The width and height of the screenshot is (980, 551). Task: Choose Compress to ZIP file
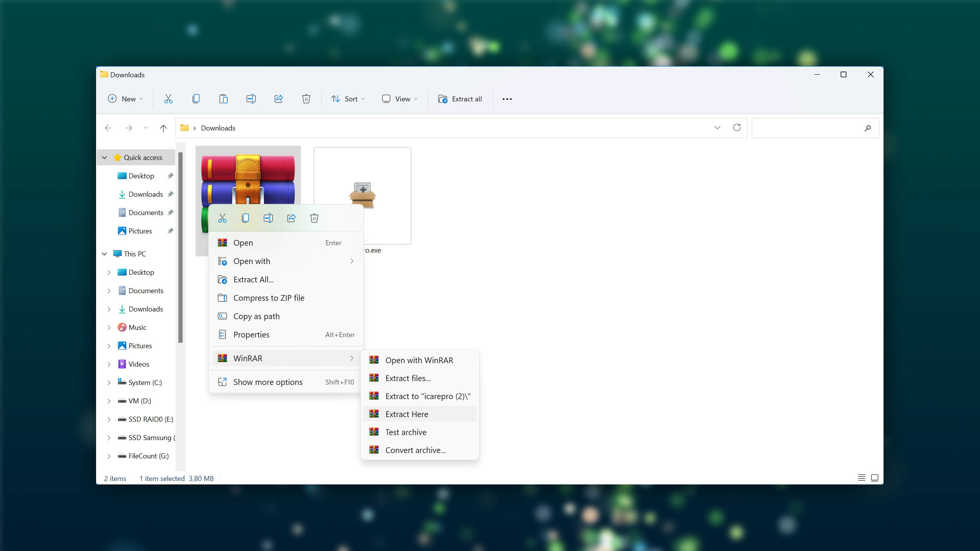(286, 298)
